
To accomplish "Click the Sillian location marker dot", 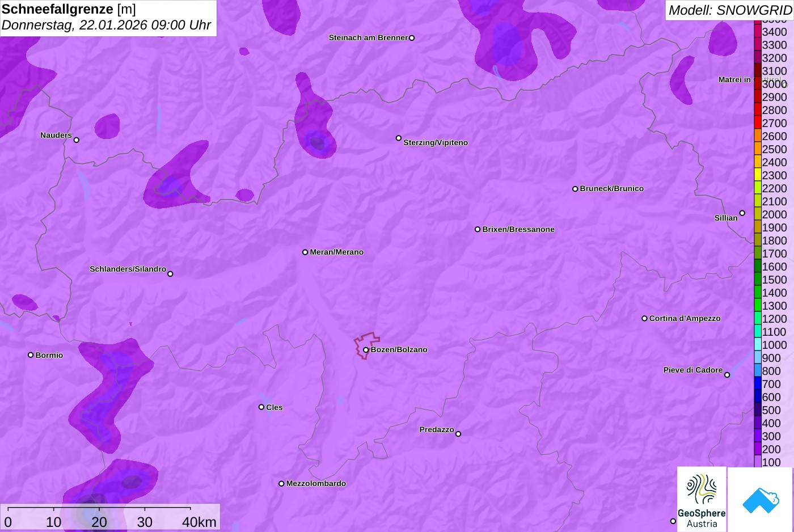I will (742, 213).
